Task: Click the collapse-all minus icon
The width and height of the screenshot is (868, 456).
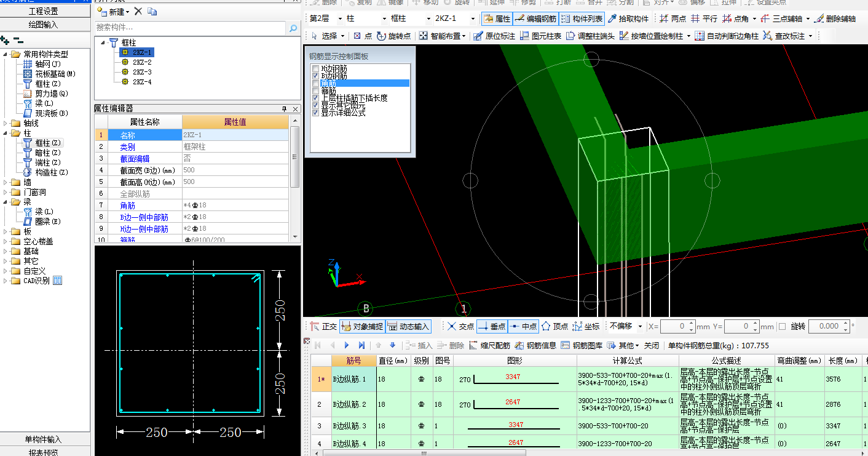Action: [18, 40]
